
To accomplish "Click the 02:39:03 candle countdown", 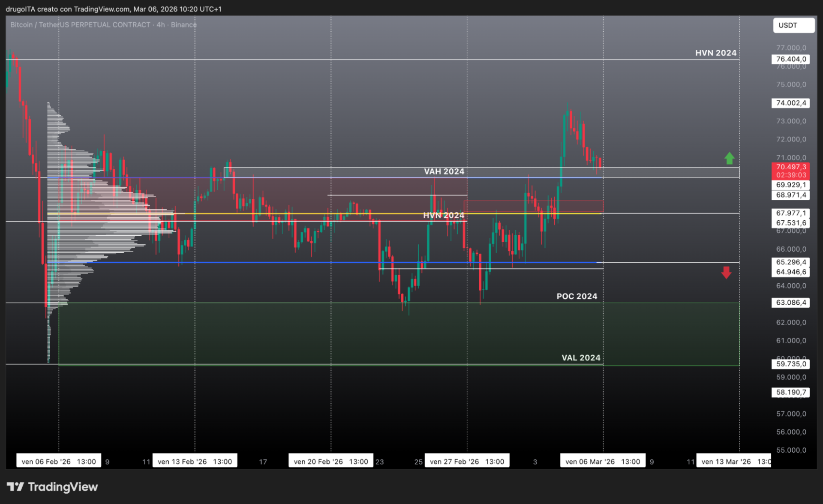I will (x=791, y=175).
